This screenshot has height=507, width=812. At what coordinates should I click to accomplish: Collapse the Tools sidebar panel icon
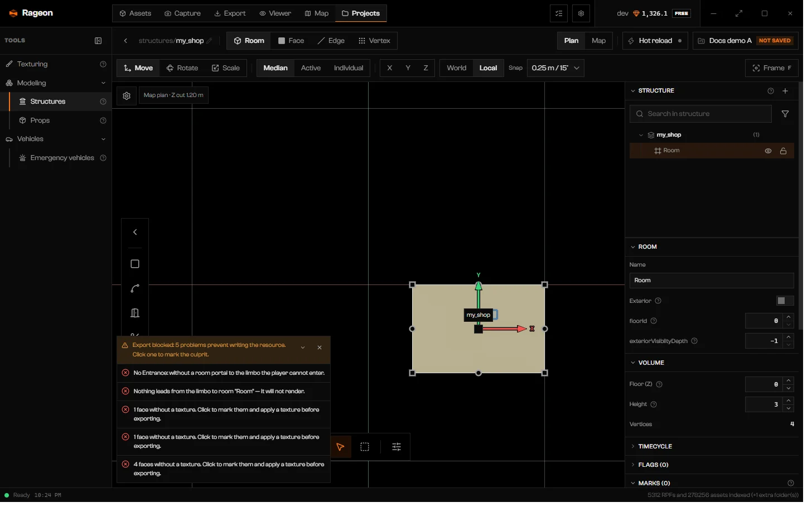[99, 41]
